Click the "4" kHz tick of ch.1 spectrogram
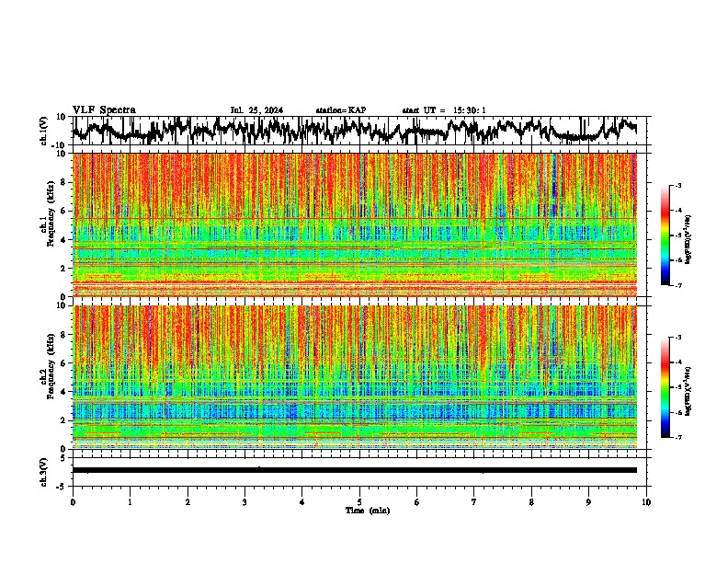 point(64,240)
